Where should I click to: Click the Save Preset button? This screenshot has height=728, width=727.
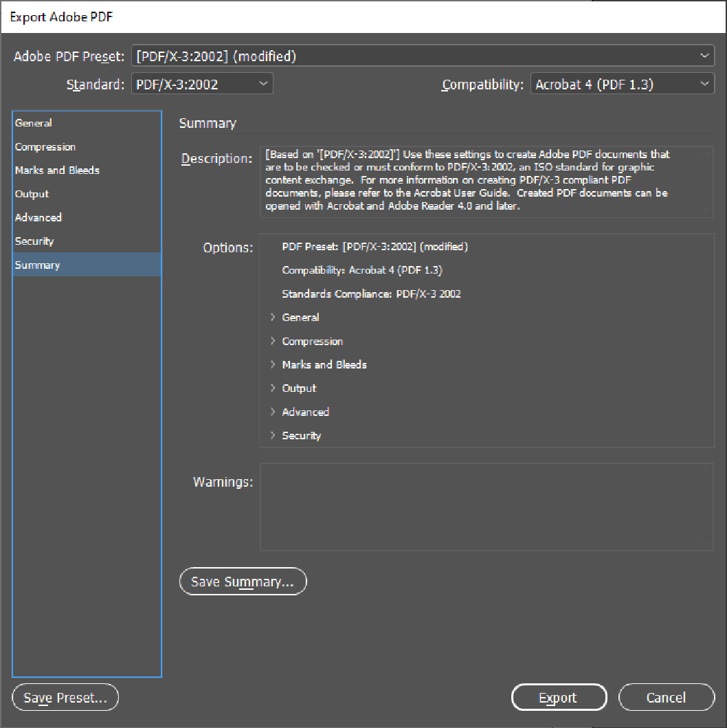pos(65,698)
